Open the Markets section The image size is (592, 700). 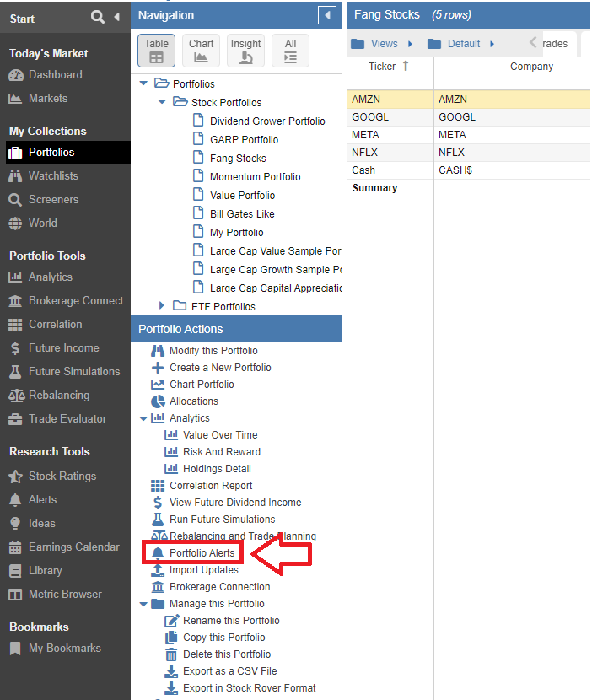[38, 98]
